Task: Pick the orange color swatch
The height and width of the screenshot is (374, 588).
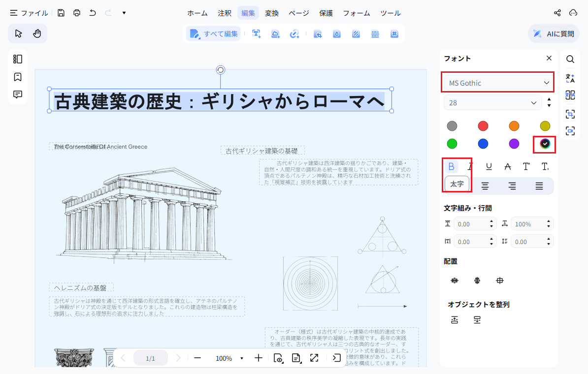Action: [514, 126]
